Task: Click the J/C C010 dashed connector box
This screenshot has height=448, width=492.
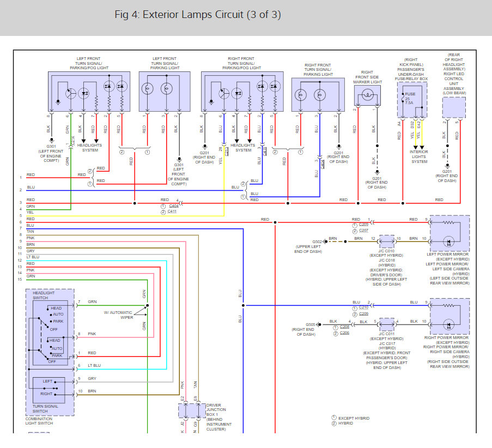Action: pos(387,241)
